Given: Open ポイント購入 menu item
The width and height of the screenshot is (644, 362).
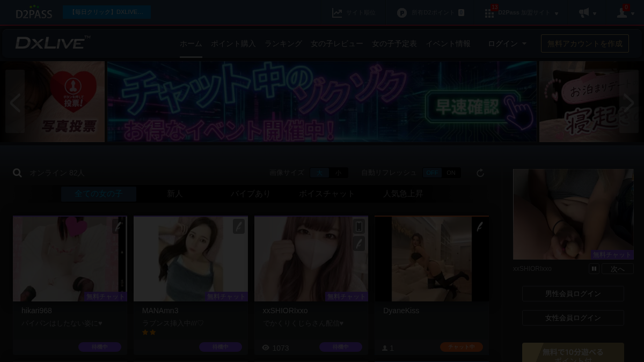Looking at the screenshot, I should (233, 43).
